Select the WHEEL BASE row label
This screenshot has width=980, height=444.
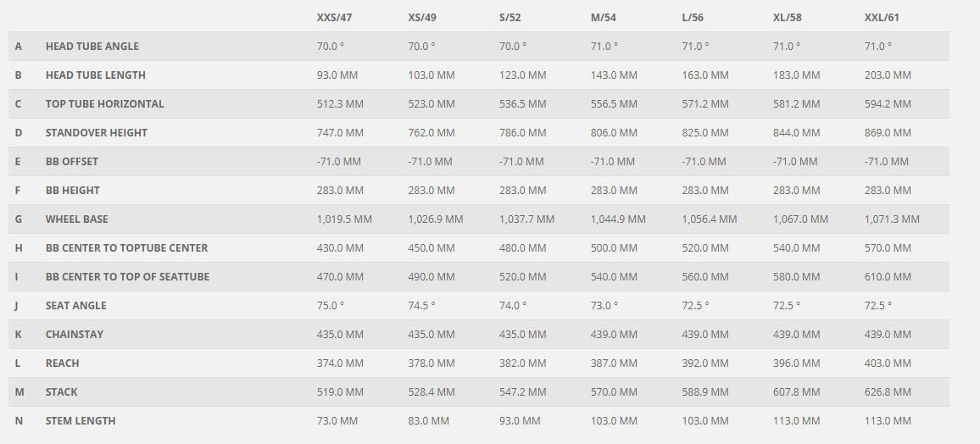coord(77,219)
